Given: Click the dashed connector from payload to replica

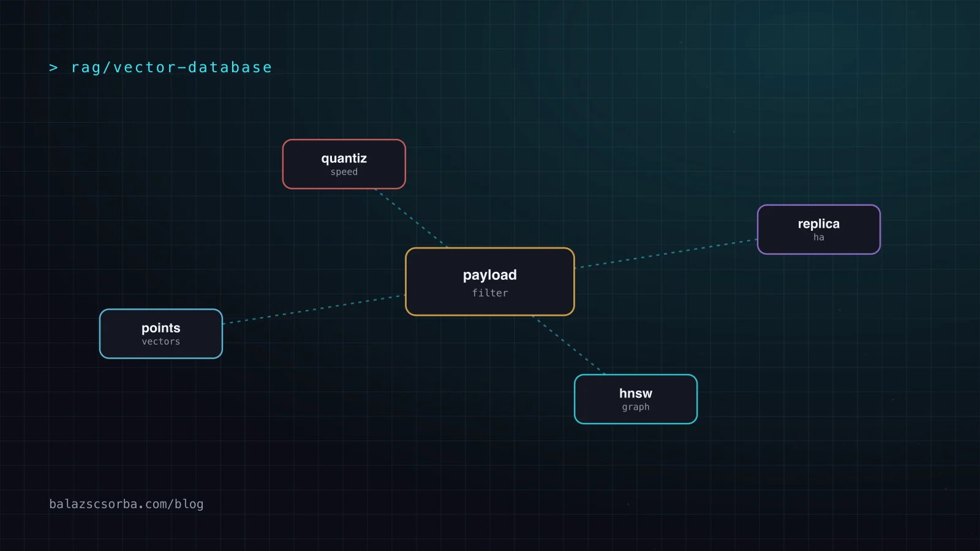Looking at the screenshot, I should coord(666,253).
